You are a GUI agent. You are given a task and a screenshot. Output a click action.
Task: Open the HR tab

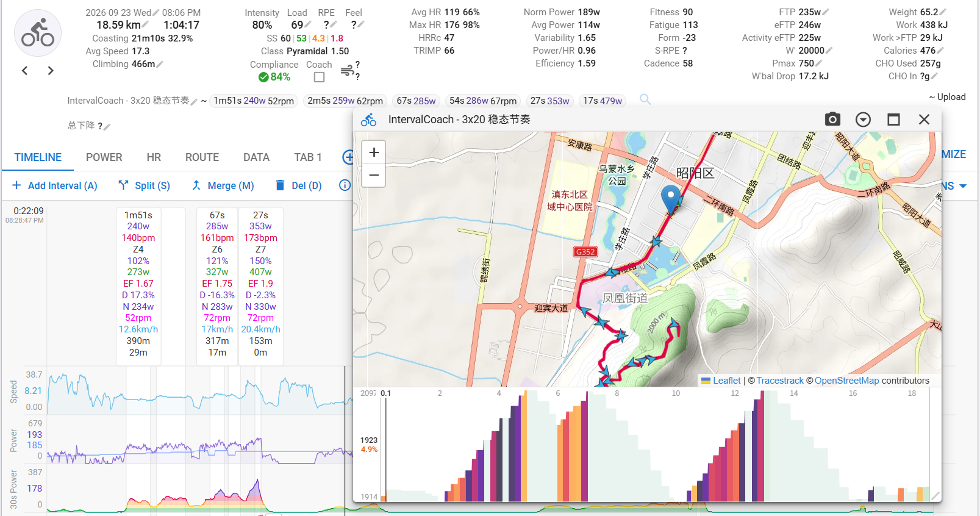pos(154,157)
